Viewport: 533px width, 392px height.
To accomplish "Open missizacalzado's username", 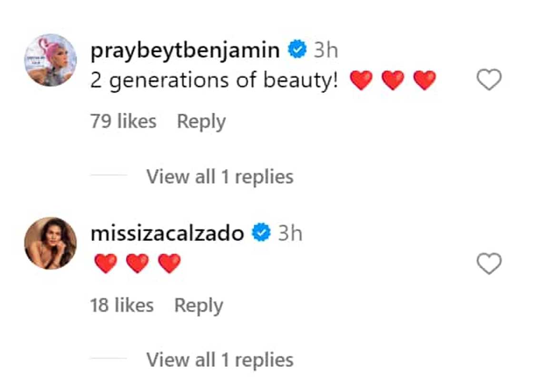I will point(167,233).
